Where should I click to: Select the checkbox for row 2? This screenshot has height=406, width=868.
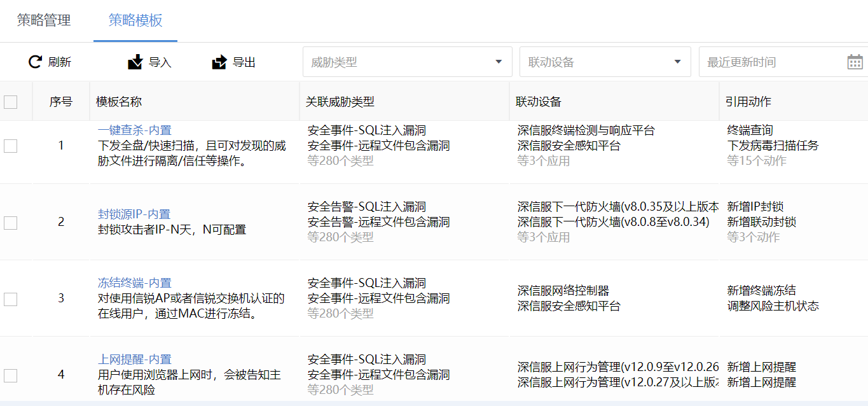point(11,222)
